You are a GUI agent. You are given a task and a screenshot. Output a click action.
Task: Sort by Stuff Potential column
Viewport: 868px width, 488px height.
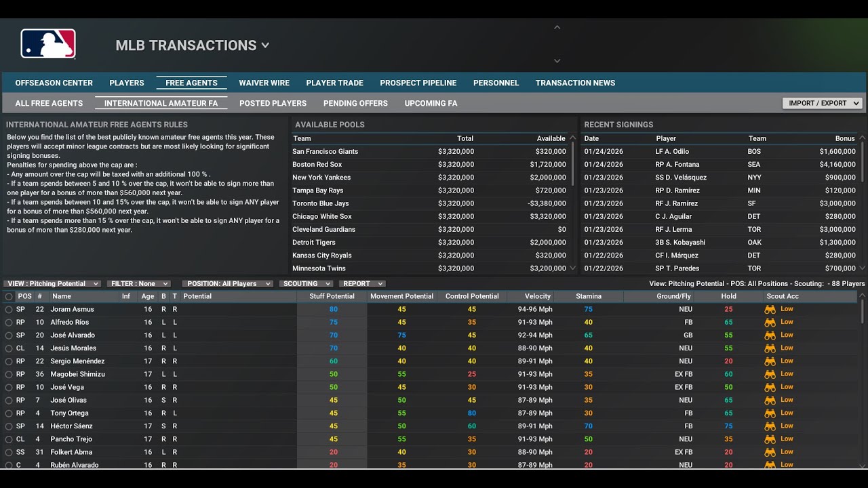point(332,296)
